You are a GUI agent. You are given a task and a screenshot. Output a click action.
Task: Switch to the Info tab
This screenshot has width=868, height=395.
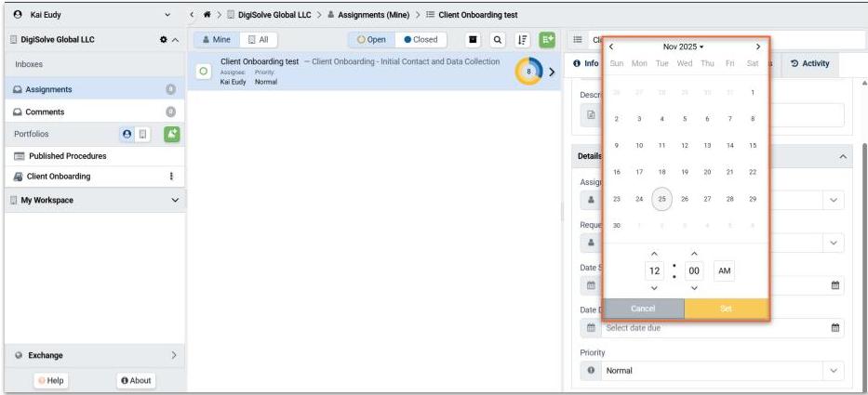pos(586,63)
